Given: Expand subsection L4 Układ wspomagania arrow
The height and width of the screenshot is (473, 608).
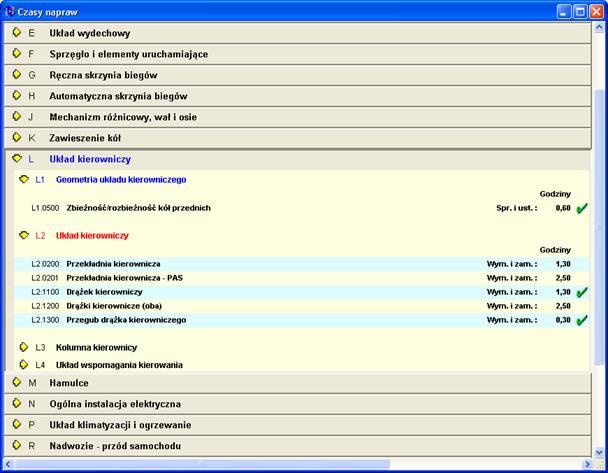Looking at the screenshot, I should tap(24, 364).
